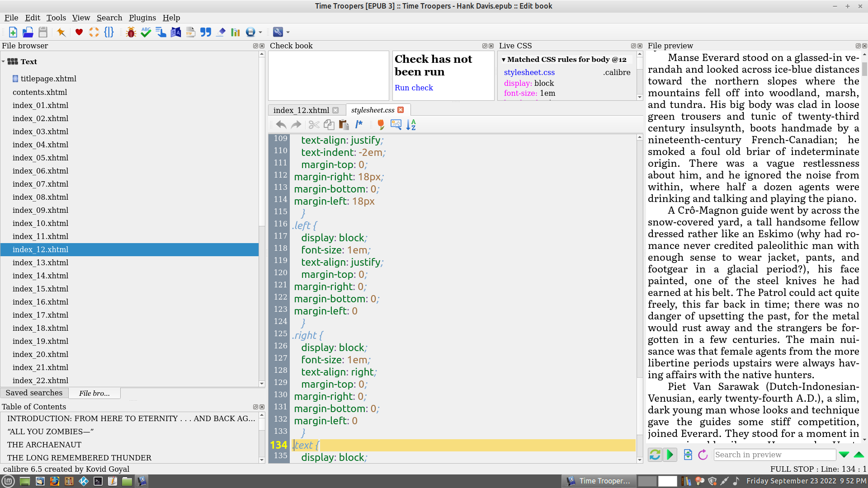Click the Run check link
The image size is (868, 488).
[x=414, y=88]
